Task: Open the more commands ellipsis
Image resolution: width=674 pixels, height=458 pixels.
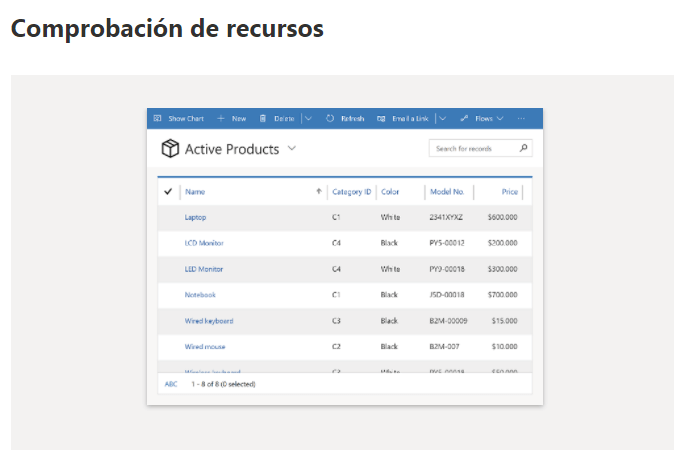Action: coord(521,118)
